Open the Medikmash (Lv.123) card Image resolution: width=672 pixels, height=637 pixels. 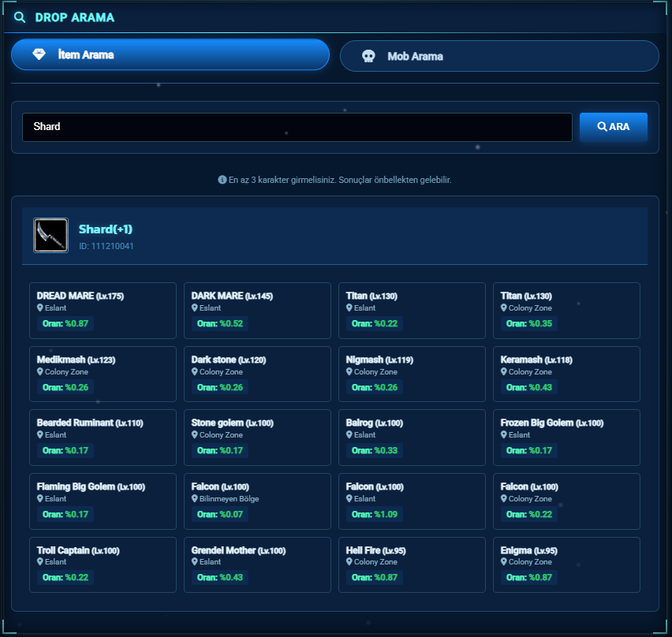103,374
